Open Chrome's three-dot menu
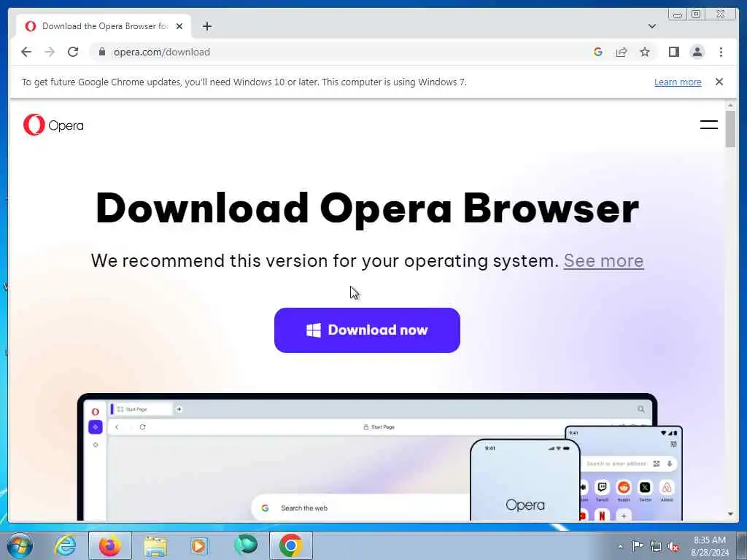The height and width of the screenshot is (560, 747). tap(721, 52)
